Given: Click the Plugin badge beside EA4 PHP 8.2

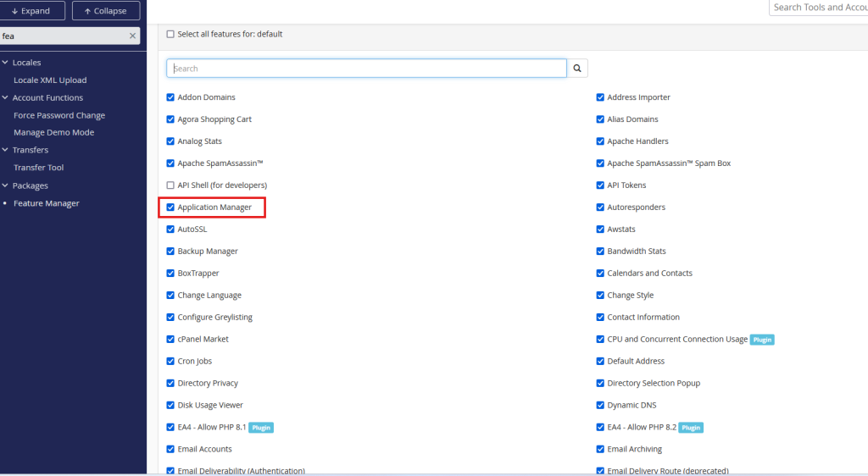Looking at the screenshot, I should pos(691,428).
